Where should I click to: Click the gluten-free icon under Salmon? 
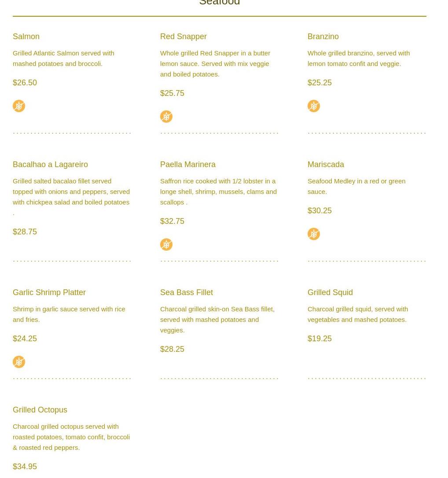click(19, 106)
